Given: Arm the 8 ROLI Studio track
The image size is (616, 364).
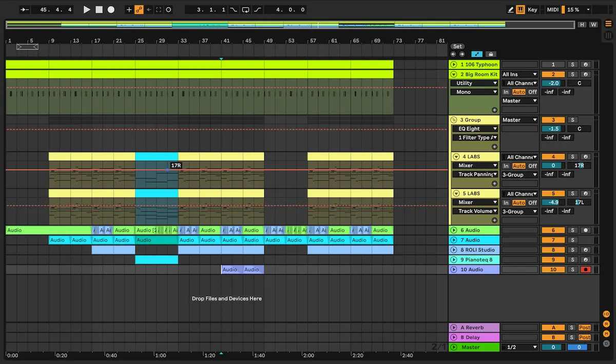Looking at the screenshot, I should pyautogui.click(x=585, y=250).
